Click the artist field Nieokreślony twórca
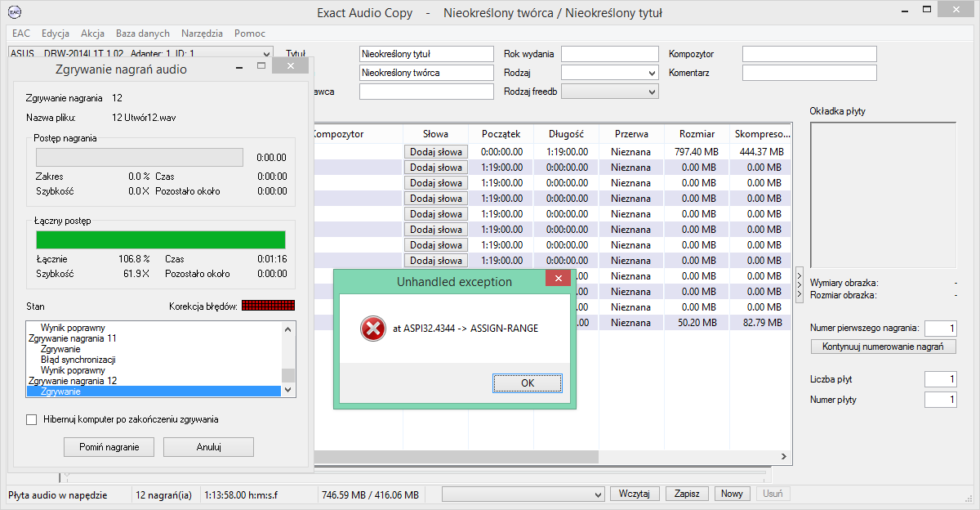Viewport: 980px width, 510px height. (426, 73)
